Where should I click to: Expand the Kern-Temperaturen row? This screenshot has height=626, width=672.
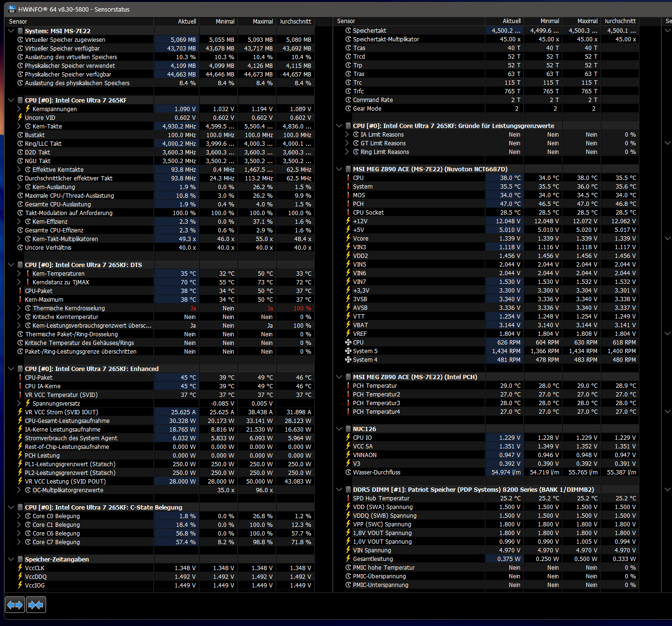tap(19, 273)
